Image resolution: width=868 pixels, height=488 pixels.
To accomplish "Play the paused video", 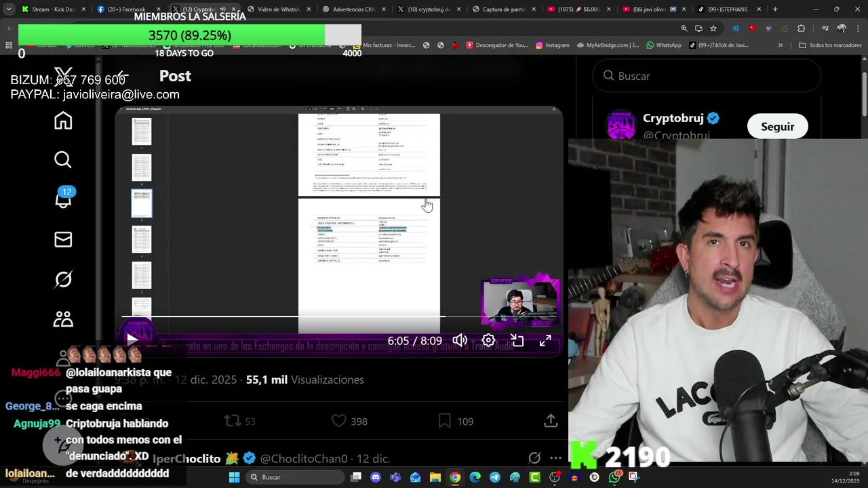I will pyautogui.click(x=132, y=340).
